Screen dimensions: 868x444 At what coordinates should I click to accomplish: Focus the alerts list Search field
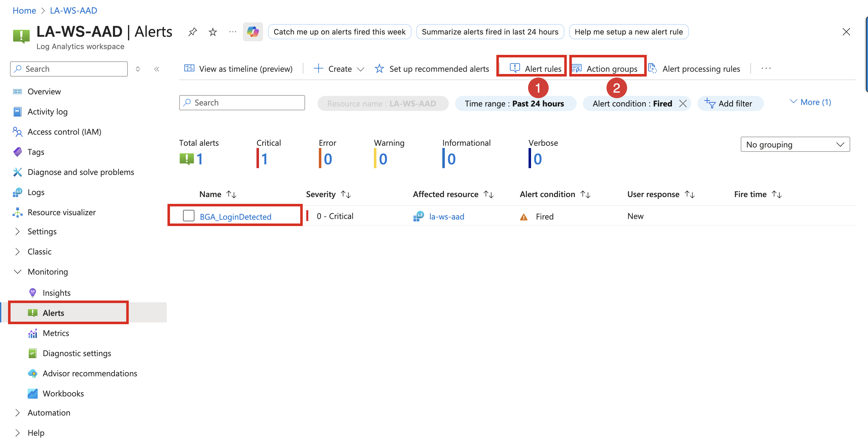[242, 102]
